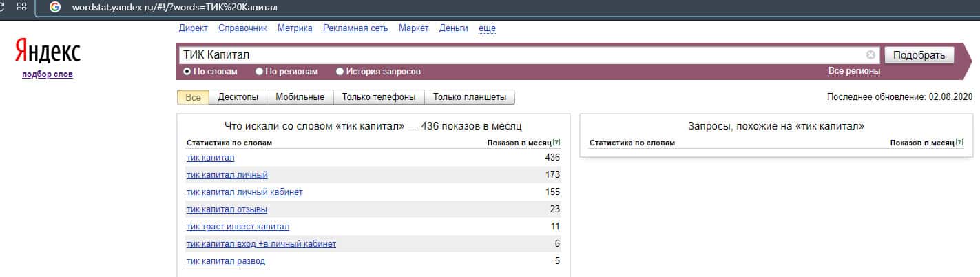The height and width of the screenshot is (277, 980).
Task: Open the 'Все регионы' region selector
Action: click(x=854, y=71)
